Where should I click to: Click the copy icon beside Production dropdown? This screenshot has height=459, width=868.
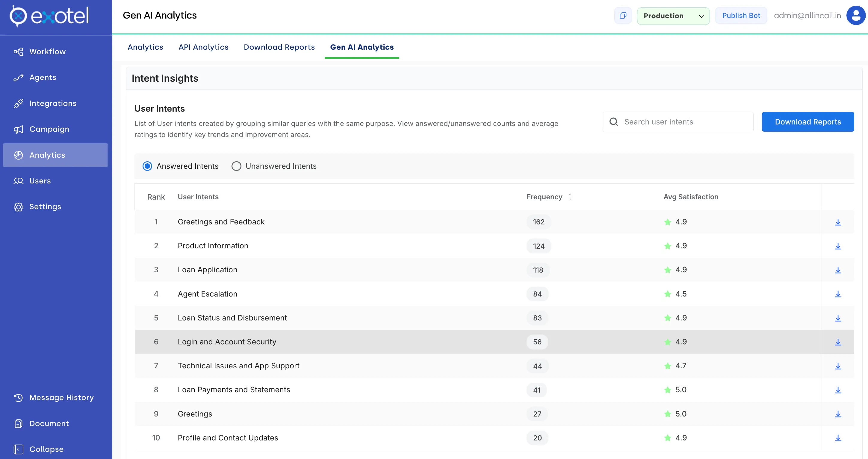[623, 16]
